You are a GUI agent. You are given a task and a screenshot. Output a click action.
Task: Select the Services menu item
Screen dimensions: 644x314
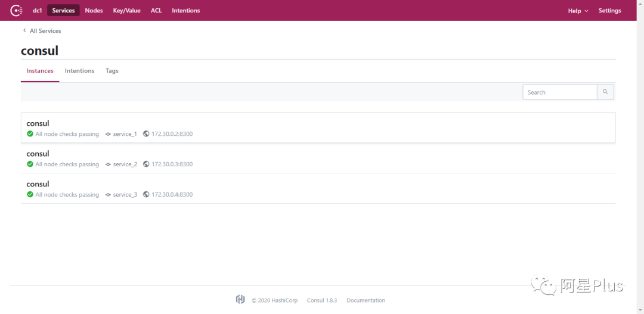63,10
